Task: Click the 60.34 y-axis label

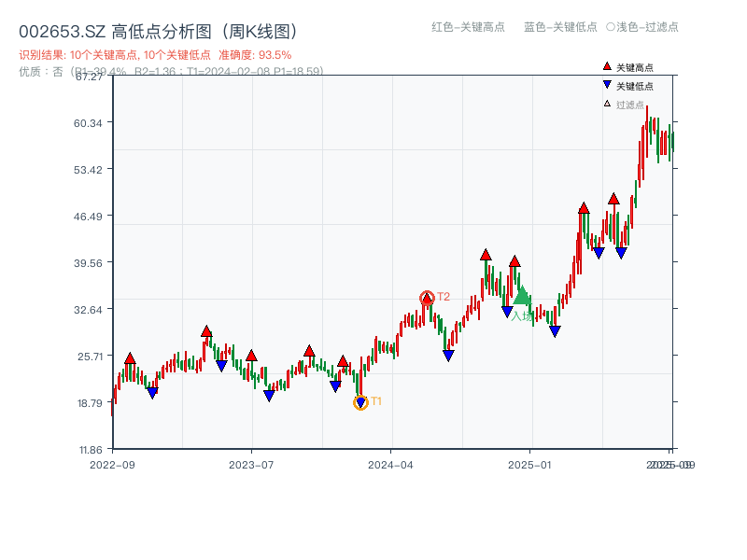Action: [x=88, y=123]
